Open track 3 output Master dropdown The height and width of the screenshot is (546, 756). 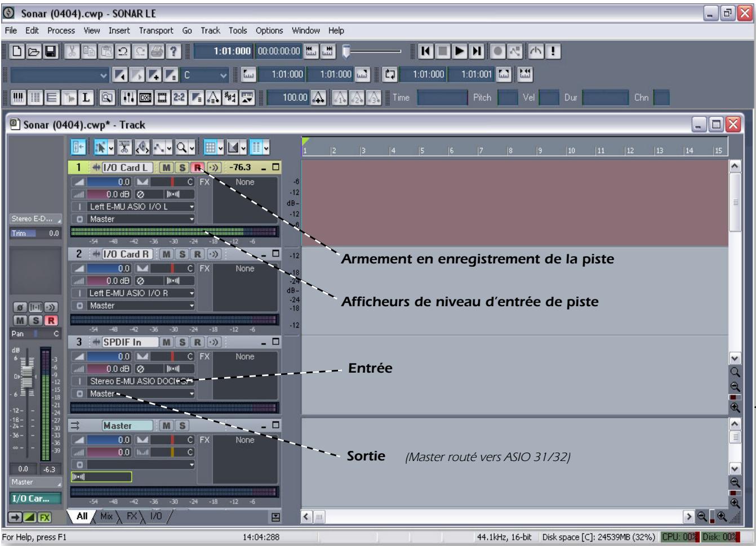point(140,393)
